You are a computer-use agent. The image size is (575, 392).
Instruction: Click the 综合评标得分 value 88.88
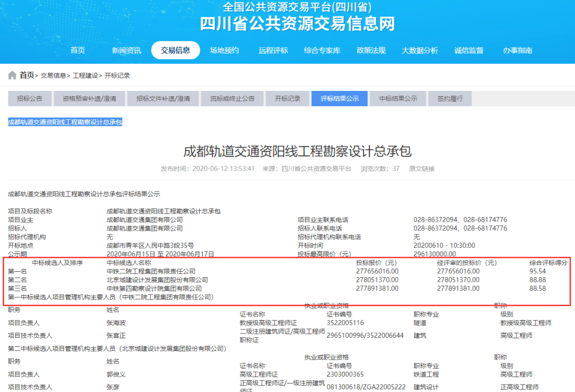point(538,280)
